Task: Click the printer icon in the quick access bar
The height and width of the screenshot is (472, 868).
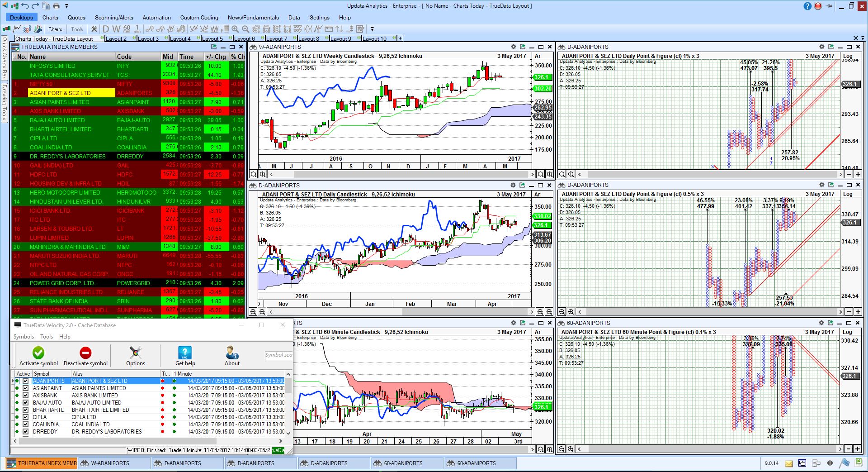Action: [x=56, y=6]
